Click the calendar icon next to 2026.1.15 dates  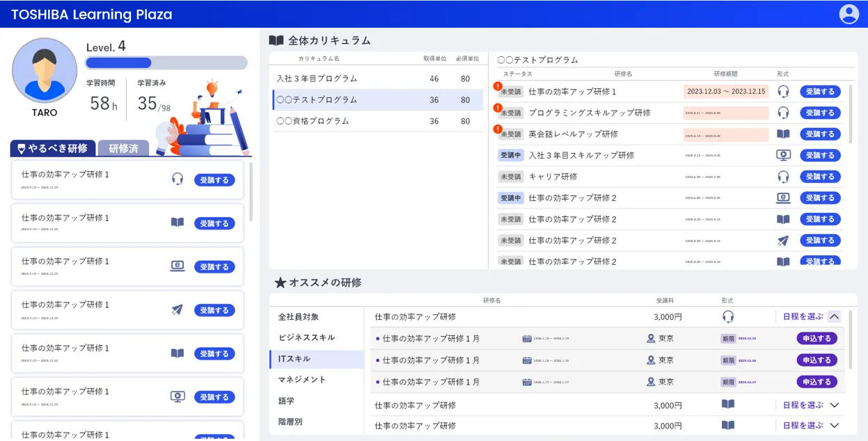pos(527,339)
